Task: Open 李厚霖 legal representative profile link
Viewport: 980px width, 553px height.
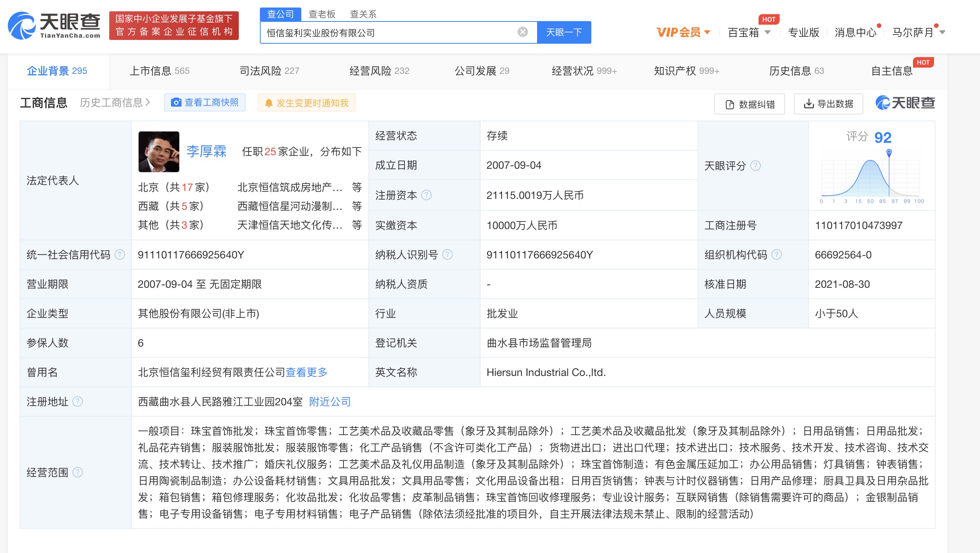Action: (x=206, y=151)
